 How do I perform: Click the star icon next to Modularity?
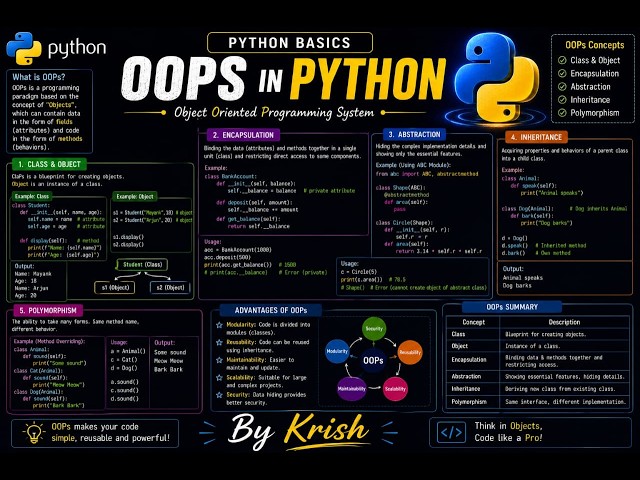pyautogui.click(x=219, y=325)
